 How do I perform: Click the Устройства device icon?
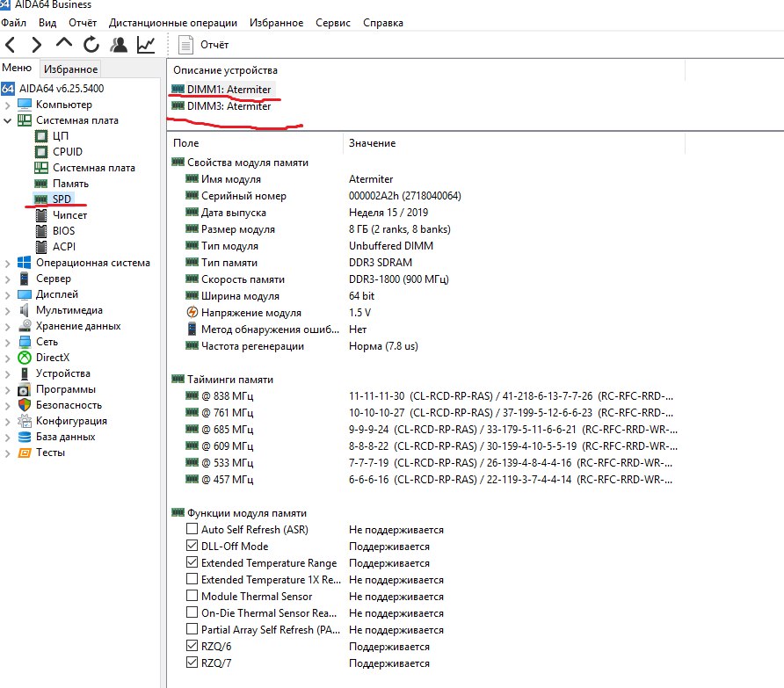[x=25, y=373]
